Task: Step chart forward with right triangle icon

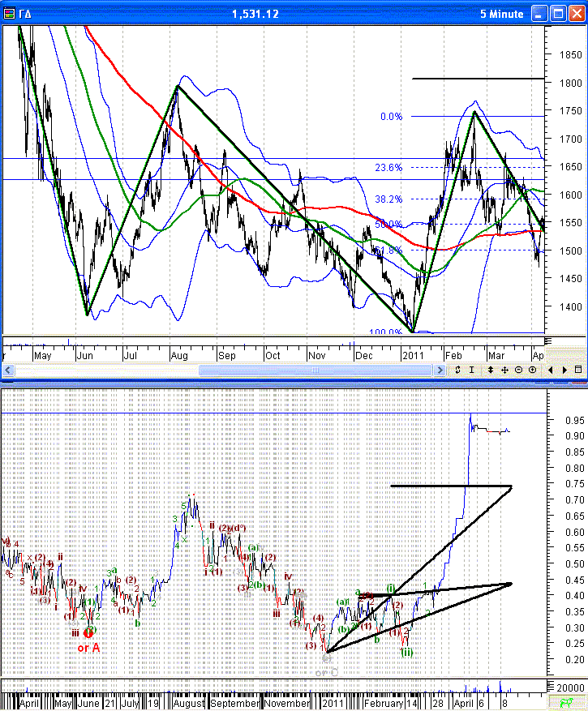Action: pyautogui.click(x=563, y=370)
